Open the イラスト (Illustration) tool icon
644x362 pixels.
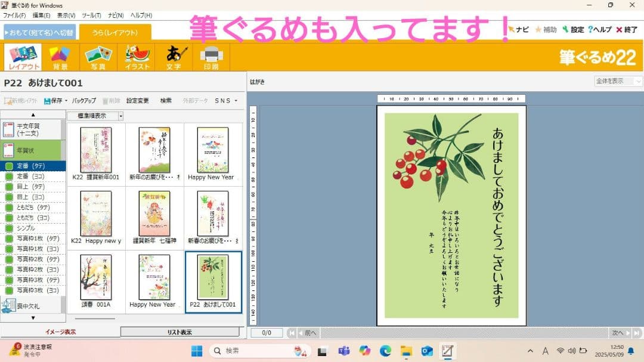[137, 55]
